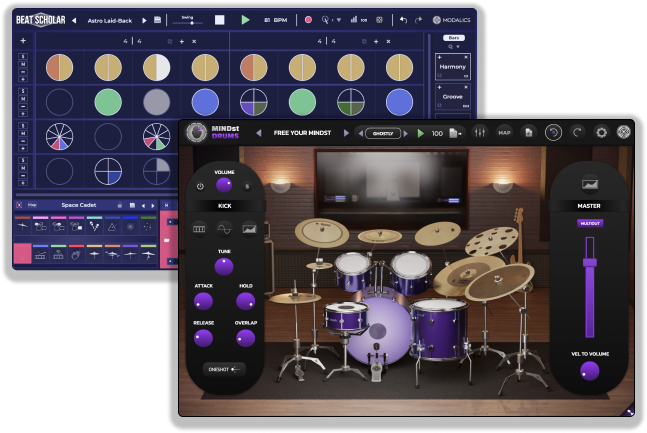The image size is (647, 433).
Task: Click the white stop button in Beat Scholar
Action: coord(219,19)
